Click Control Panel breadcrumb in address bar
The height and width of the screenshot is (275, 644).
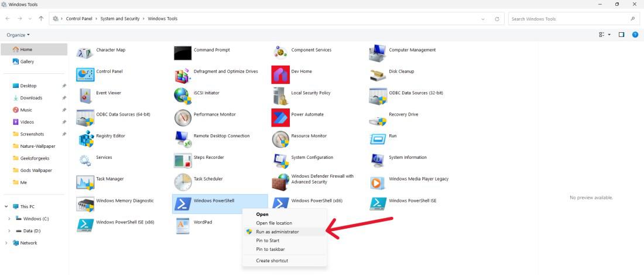80,19
